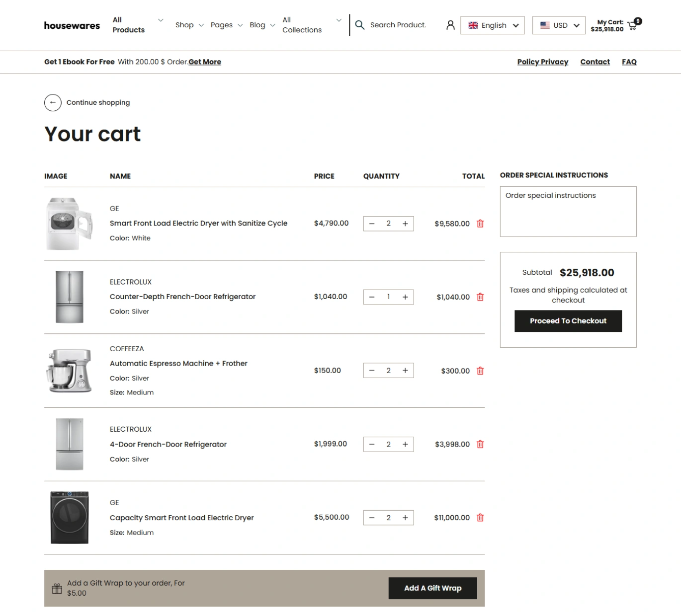Delete the GE Sanitize Cycle dryer from cart
Viewport: 681px width, 616px height.
[x=480, y=224]
